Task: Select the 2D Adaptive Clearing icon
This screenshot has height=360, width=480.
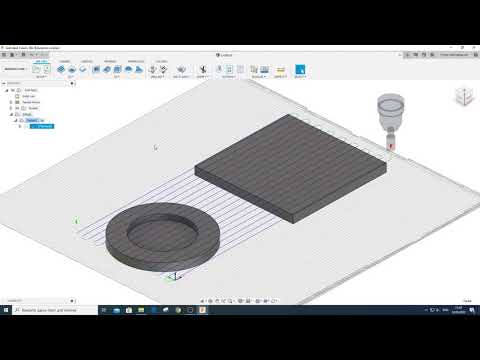Action: pos(61,69)
